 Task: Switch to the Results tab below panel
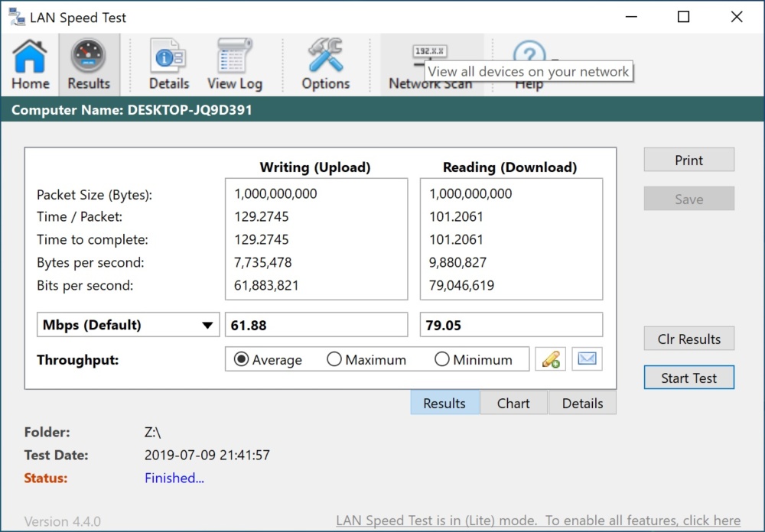(x=444, y=404)
